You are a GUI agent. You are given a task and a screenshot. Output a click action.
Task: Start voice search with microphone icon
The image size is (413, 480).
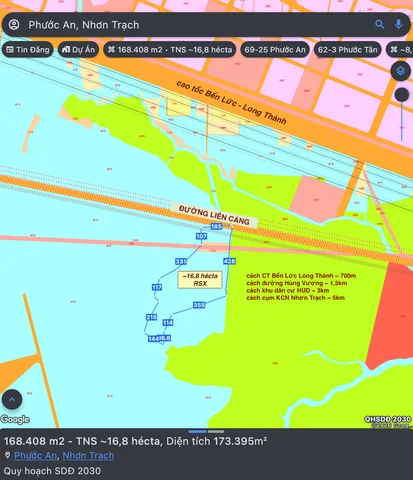click(x=398, y=24)
